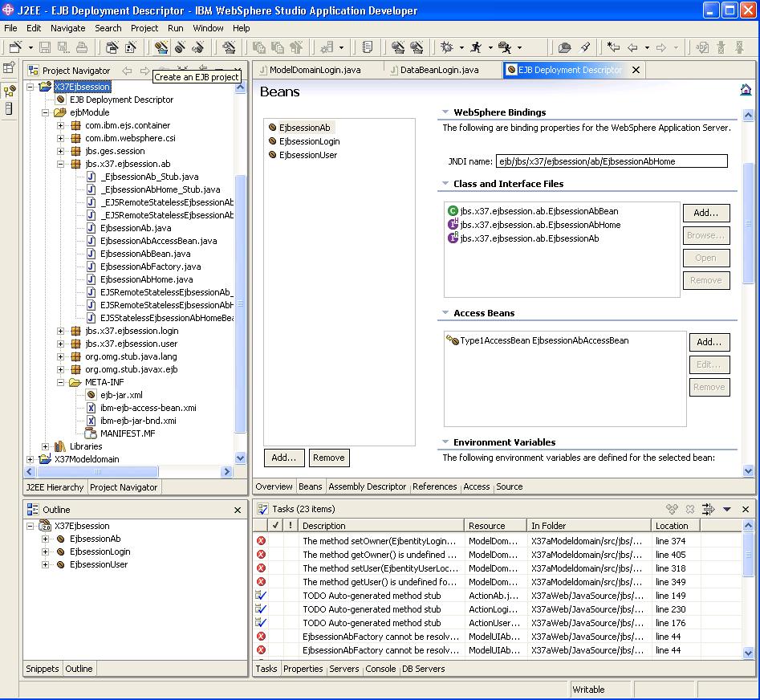The width and height of the screenshot is (760, 700).
Task: Expand EjbsessionLogin in Outline view
Action: [x=45, y=551]
